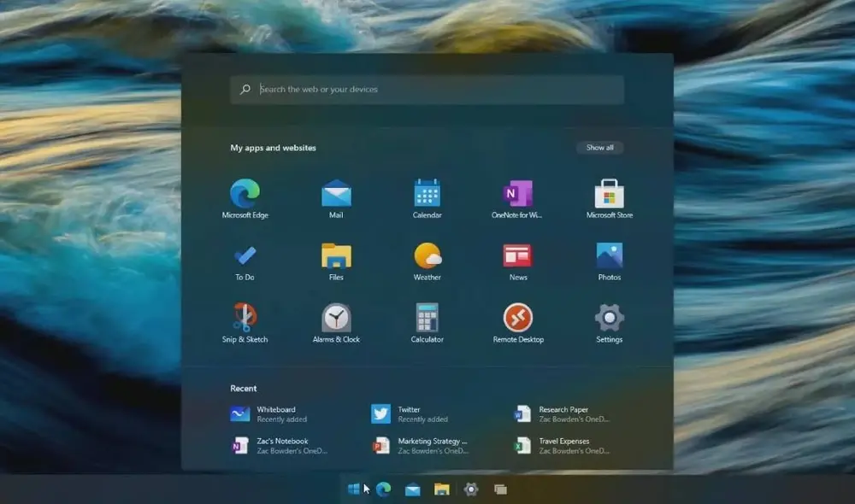855x504 pixels.
Task: Launch the Mail app
Action: [x=336, y=195]
